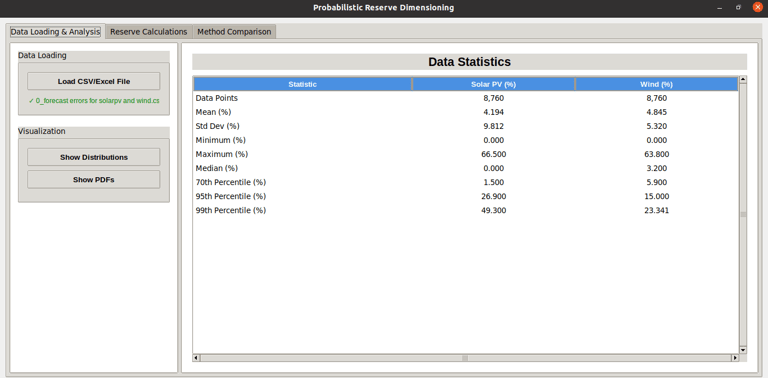Click Solar PV 70th percentile value 1.500

click(x=493, y=182)
